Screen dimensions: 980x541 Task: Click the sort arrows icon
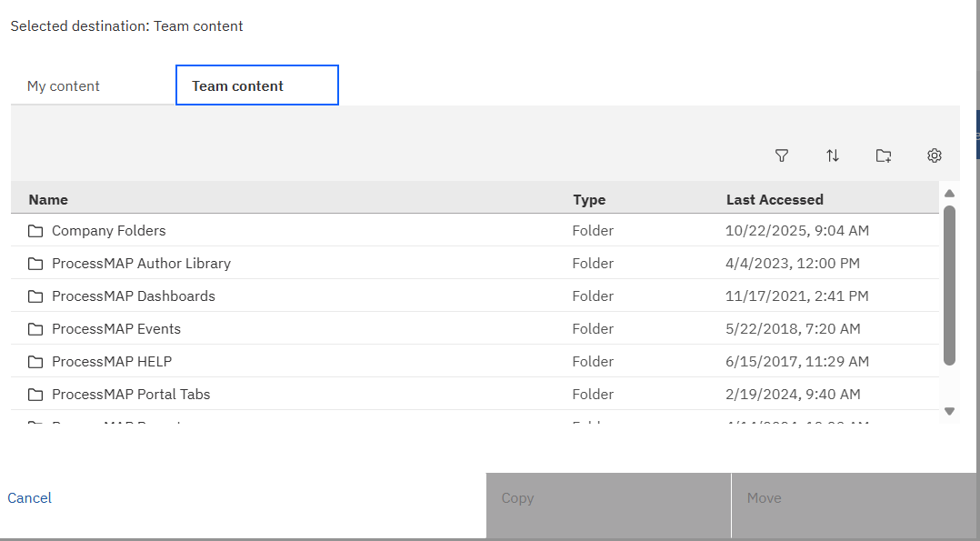tap(833, 155)
